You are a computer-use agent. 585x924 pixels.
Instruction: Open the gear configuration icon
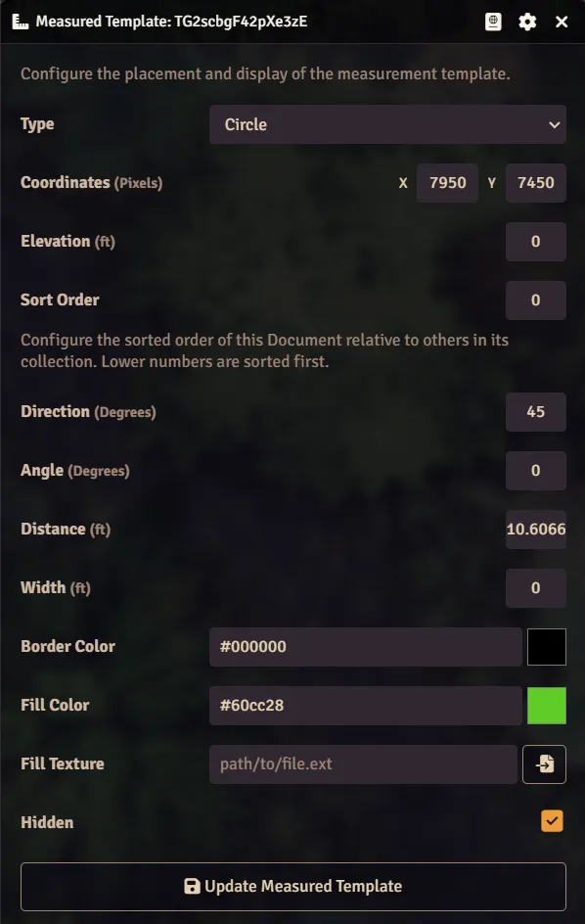pyautogui.click(x=527, y=22)
